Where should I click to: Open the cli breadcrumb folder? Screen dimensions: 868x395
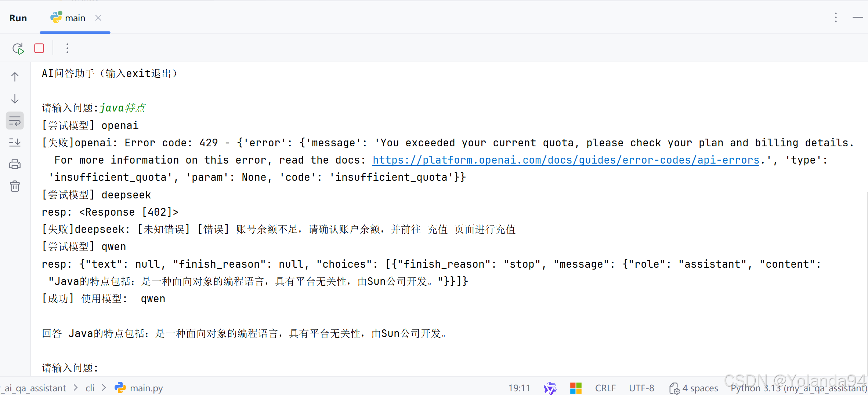coord(90,388)
